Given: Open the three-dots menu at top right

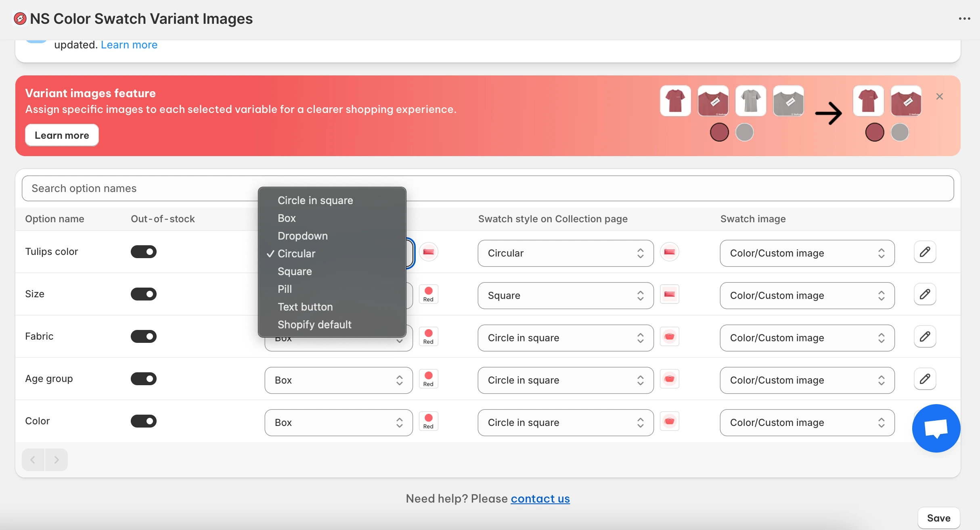Looking at the screenshot, I should [x=964, y=19].
